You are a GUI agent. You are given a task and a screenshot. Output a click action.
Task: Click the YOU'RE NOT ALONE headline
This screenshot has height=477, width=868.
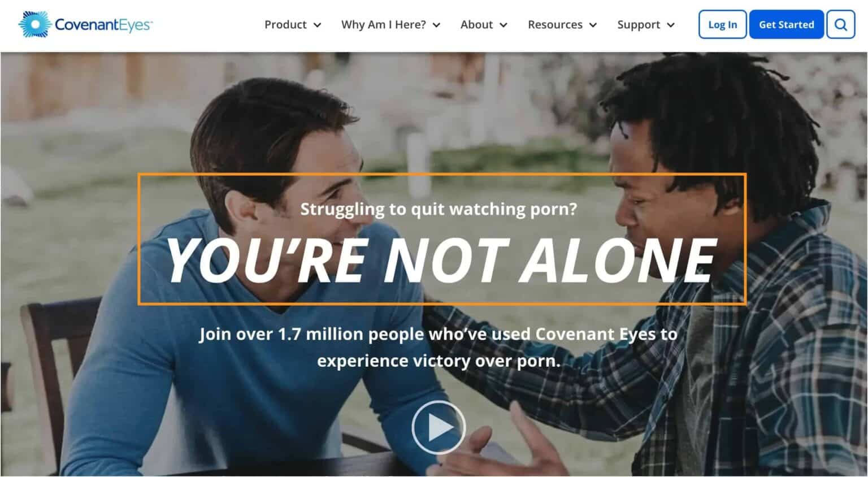click(441, 259)
